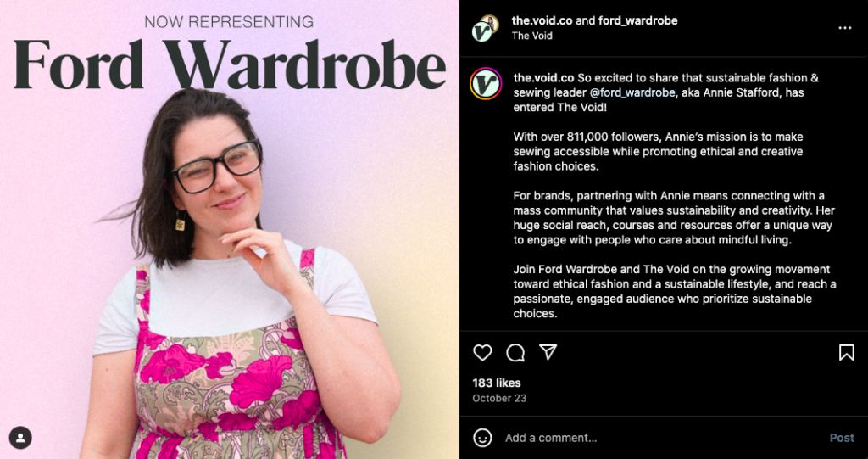Click the.void.co username in the caption
Viewport: 868px width, 459px height.
543,77
